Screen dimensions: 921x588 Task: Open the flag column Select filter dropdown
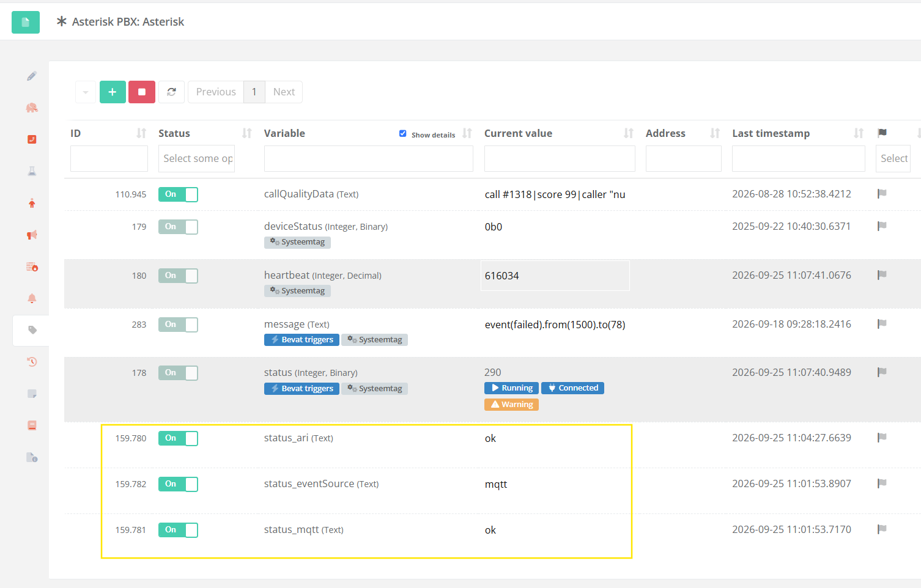pyautogui.click(x=893, y=158)
